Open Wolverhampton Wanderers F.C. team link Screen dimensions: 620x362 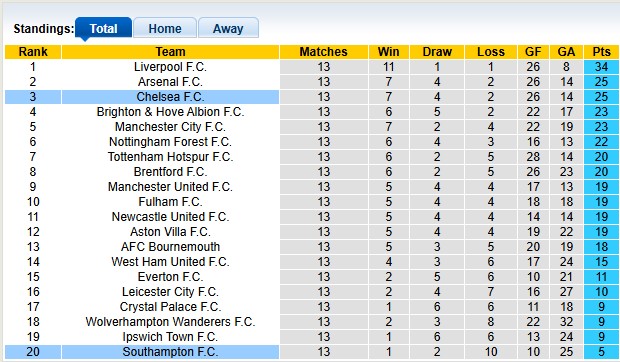[170, 322]
